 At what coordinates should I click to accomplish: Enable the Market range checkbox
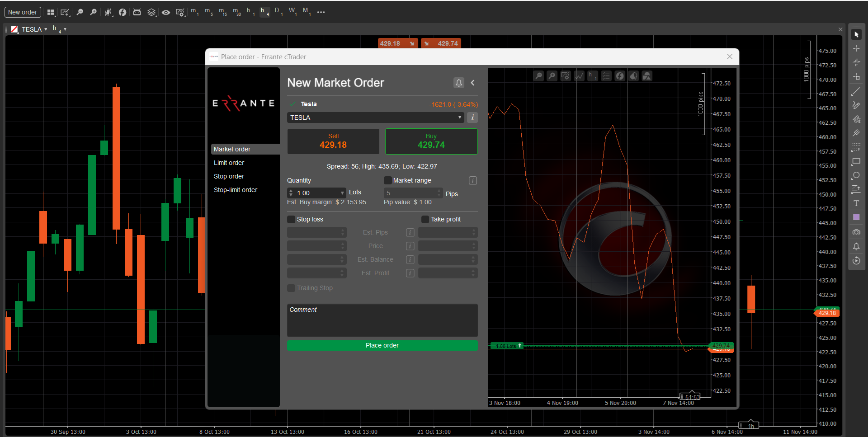387,180
